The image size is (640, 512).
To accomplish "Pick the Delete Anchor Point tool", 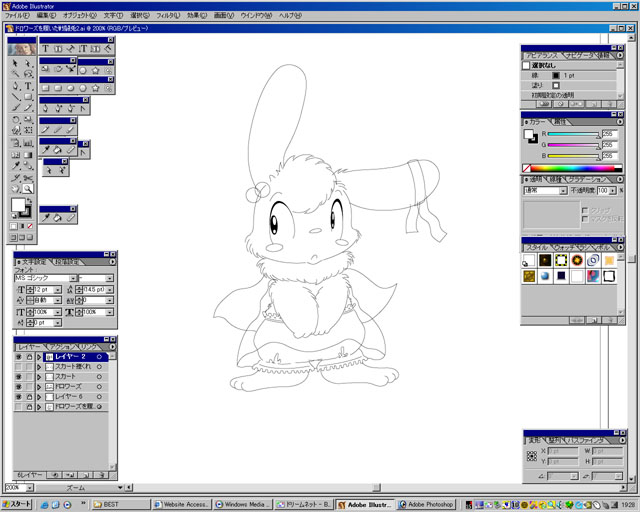I will point(71,108).
